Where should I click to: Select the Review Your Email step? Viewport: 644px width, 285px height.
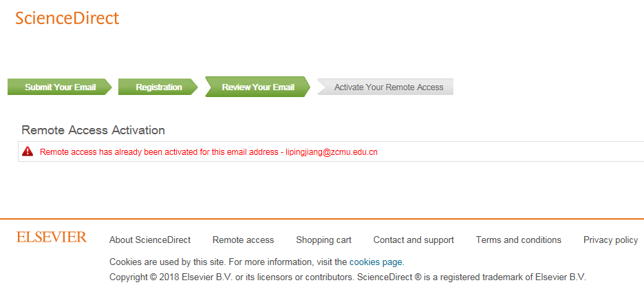pyautogui.click(x=257, y=87)
